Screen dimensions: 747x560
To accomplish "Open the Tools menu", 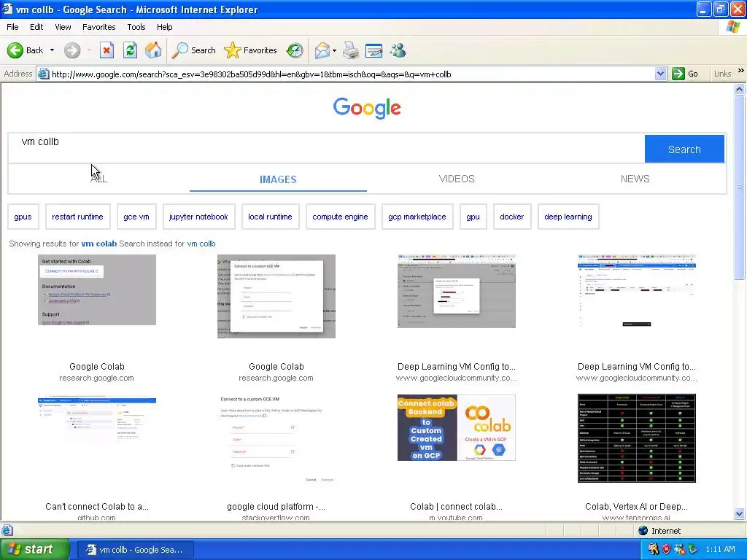I will [x=136, y=27].
